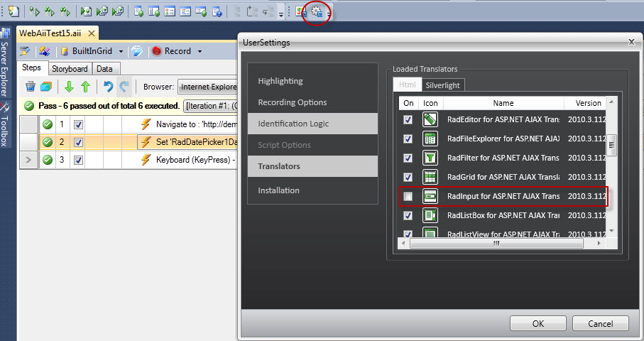
Task: Uncheck the RadListBox translator checkbox
Action: tap(408, 215)
